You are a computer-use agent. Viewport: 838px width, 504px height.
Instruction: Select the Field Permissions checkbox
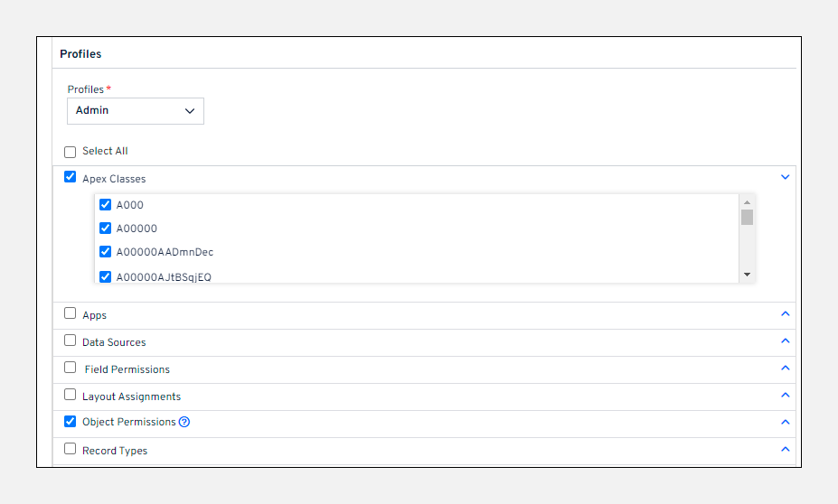(x=71, y=368)
